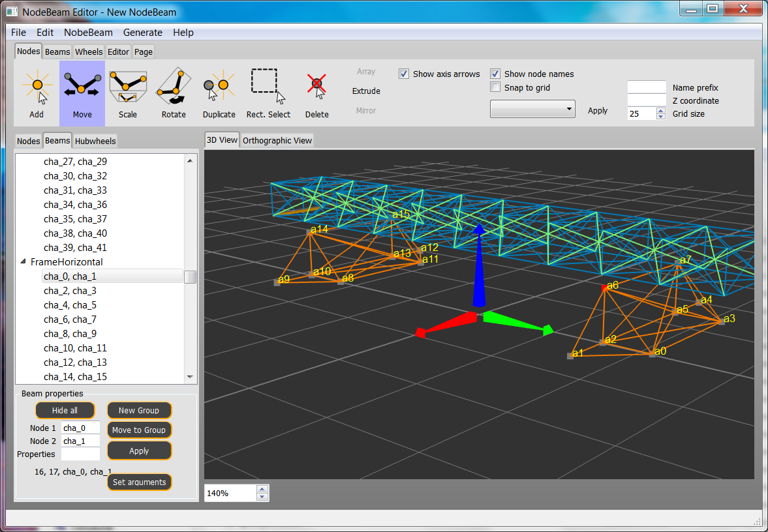The height and width of the screenshot is (532, 768).
Task: Open the Nodes list panel tab
Action: 29,141
